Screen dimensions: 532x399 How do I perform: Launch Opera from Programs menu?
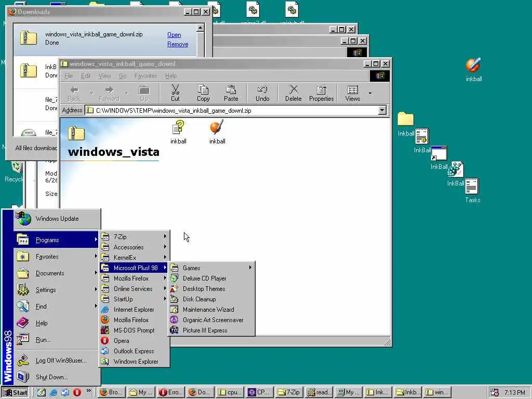(x=135, y=341)
